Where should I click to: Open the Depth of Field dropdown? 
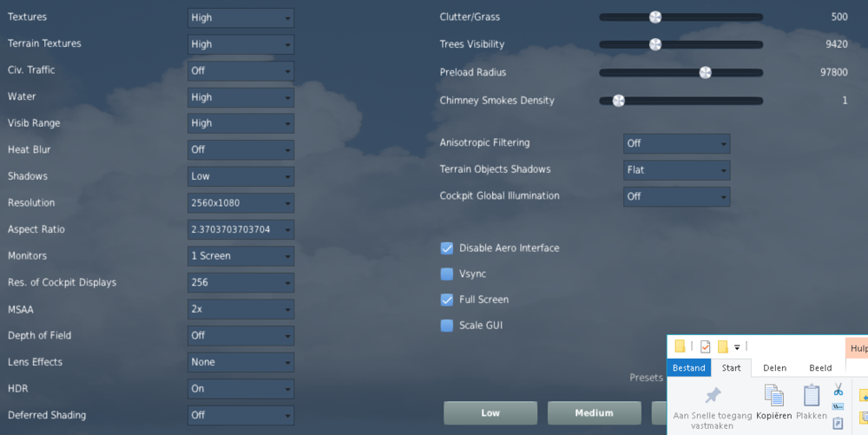point(240,336)
